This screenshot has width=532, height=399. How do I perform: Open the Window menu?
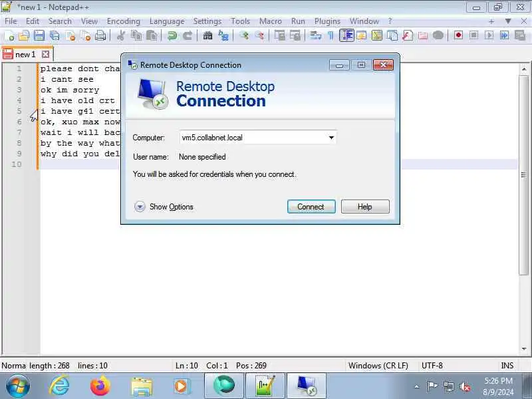364,21
